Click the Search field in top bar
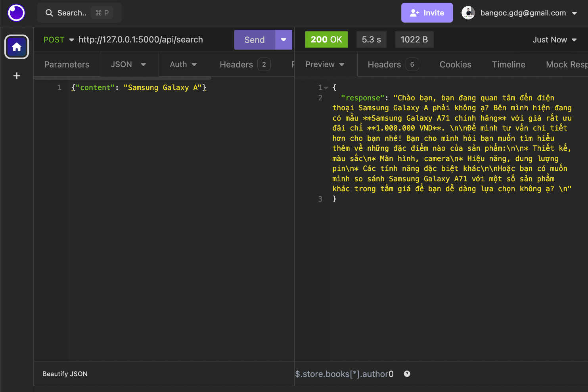The height and width of the screenshot is (392, 588). tap(79, 13)
